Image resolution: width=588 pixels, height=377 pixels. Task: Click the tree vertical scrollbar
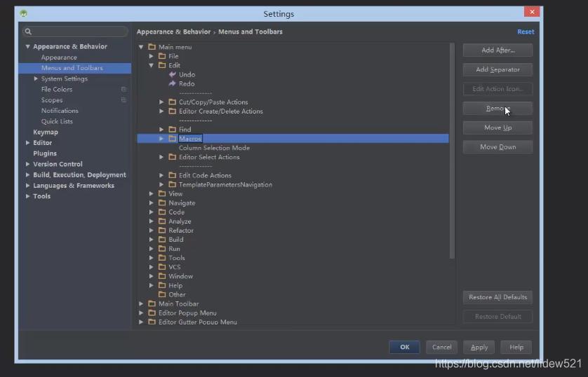click(452, 151)
